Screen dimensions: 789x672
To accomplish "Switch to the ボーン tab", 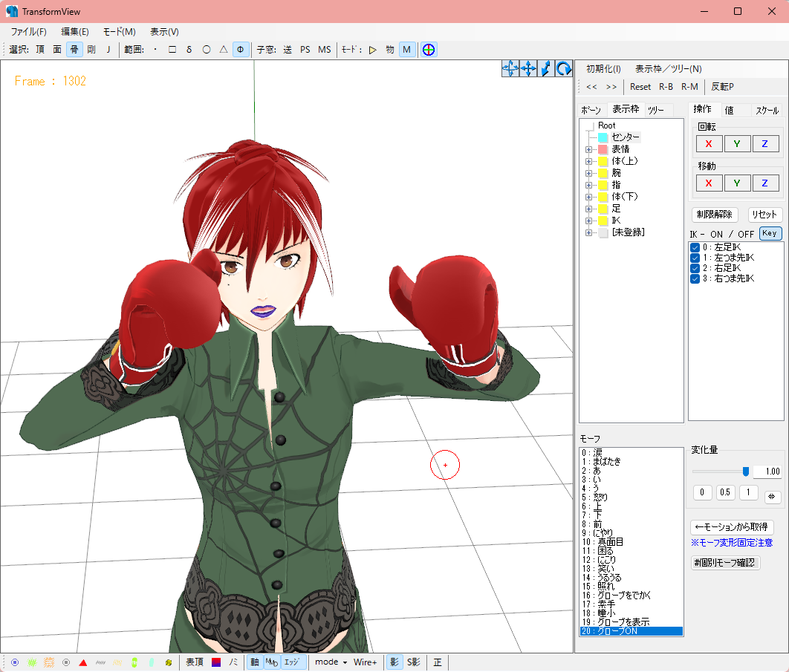I will tap(591, 110).
